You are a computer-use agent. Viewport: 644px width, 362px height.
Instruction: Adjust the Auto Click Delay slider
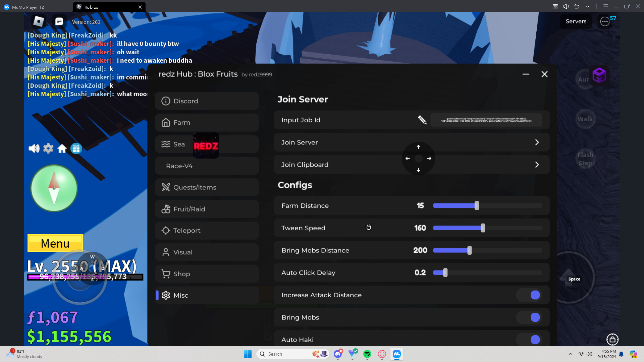click(487, 273)
